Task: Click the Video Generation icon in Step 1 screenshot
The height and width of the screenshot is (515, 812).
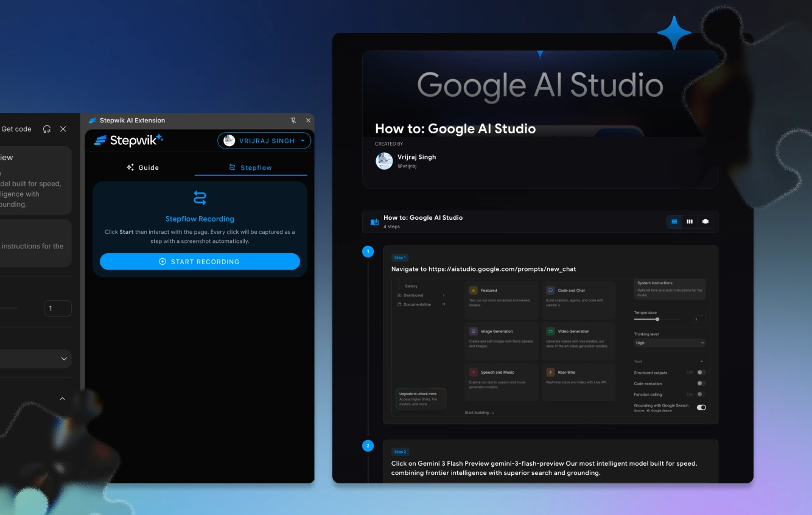Action: click(550, 331)
